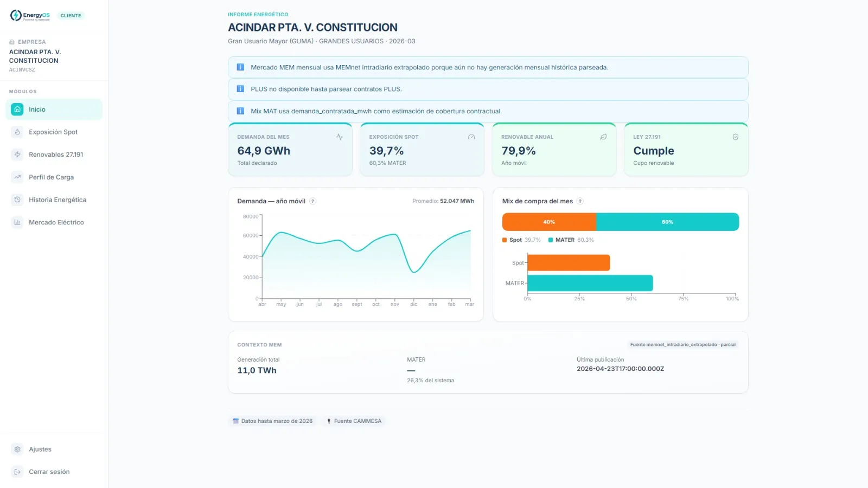Toggle MATER series in legend

click(x=571, y=240)
